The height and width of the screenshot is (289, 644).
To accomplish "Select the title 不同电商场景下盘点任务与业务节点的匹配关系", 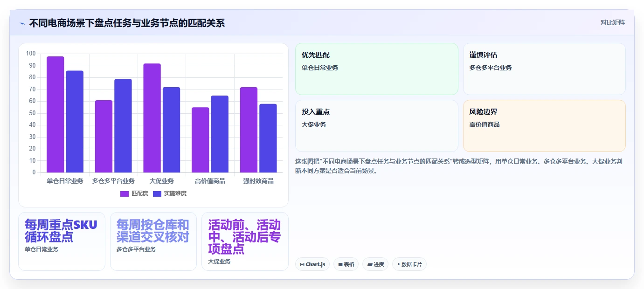I will pyautogui.click(x=127, y=23).
